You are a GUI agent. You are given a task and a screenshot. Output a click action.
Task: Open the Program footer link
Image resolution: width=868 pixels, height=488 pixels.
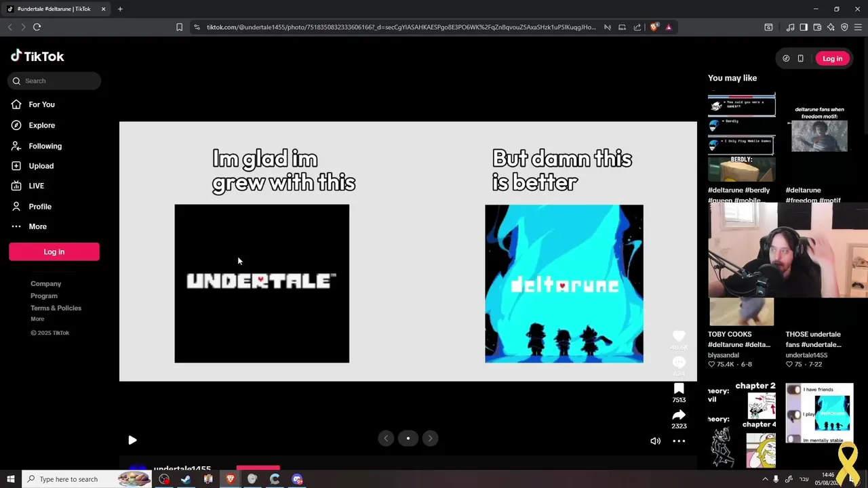(x=44, y=296)
